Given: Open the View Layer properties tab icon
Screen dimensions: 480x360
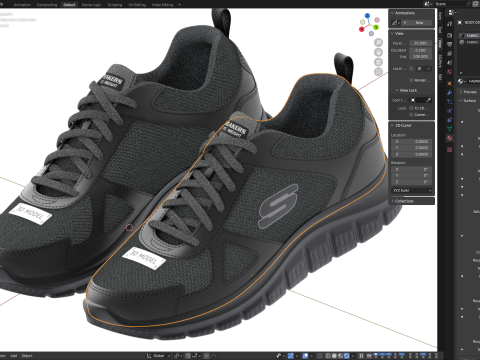Looking at the screenshot, I should (x=450, y=54).
